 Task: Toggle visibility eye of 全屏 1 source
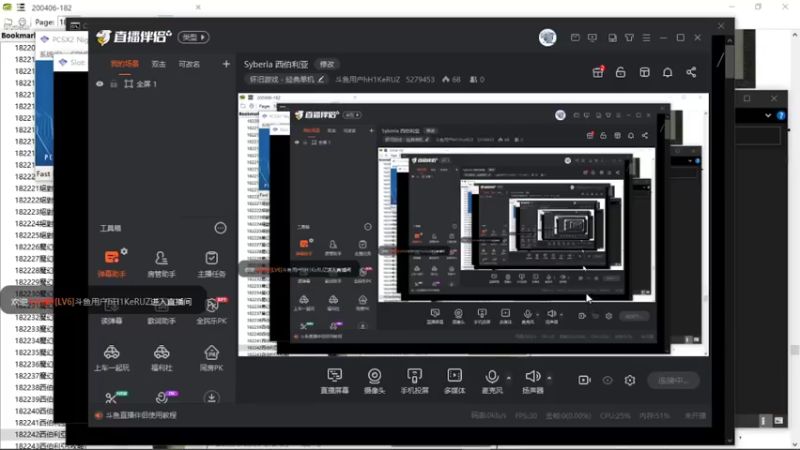point(99,84)
